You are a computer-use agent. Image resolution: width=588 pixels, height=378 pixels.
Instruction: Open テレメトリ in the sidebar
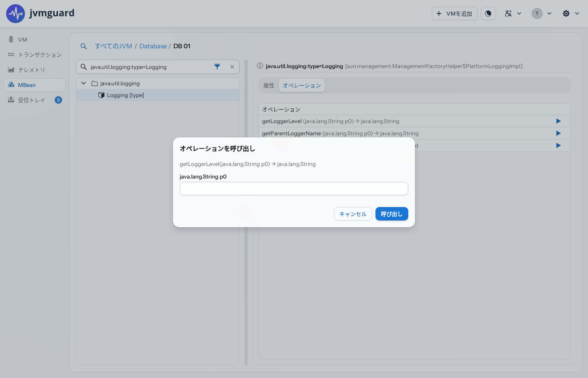[34, 70]
